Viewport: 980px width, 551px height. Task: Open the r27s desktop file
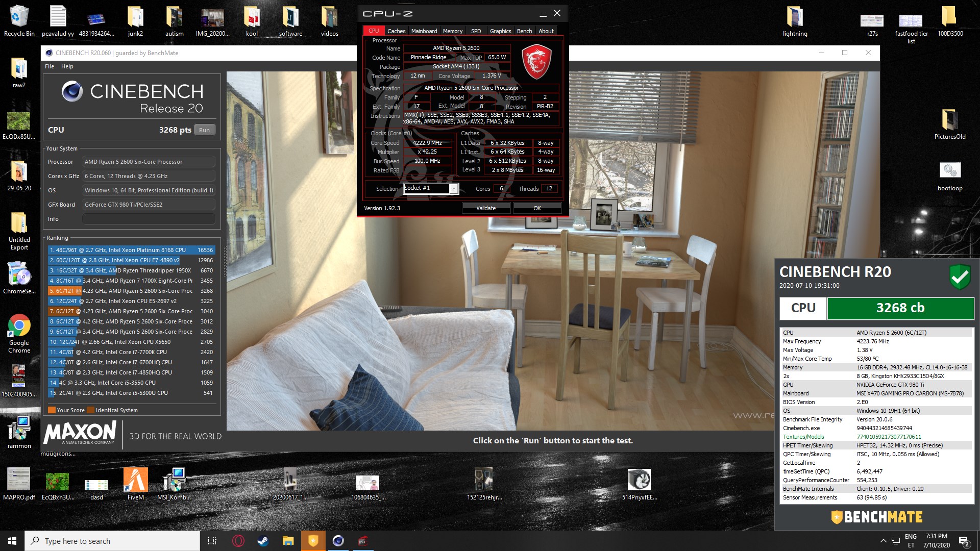pyautogui.click(x=872, y=24)
